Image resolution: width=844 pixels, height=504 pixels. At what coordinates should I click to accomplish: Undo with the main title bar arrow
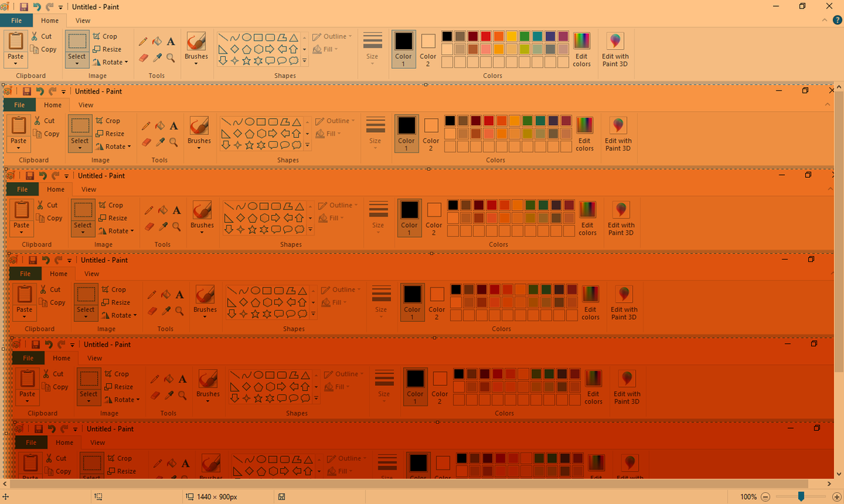36,6
